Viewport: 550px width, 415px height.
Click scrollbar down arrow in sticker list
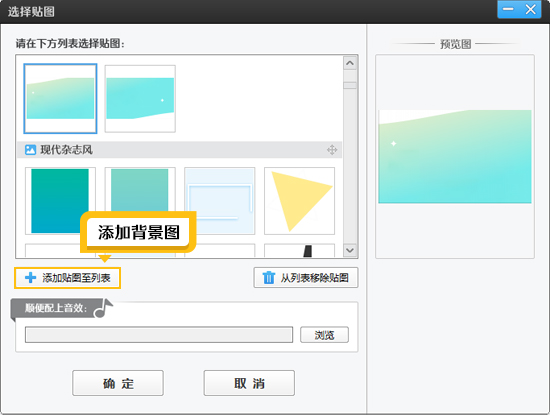click(350, 250)
